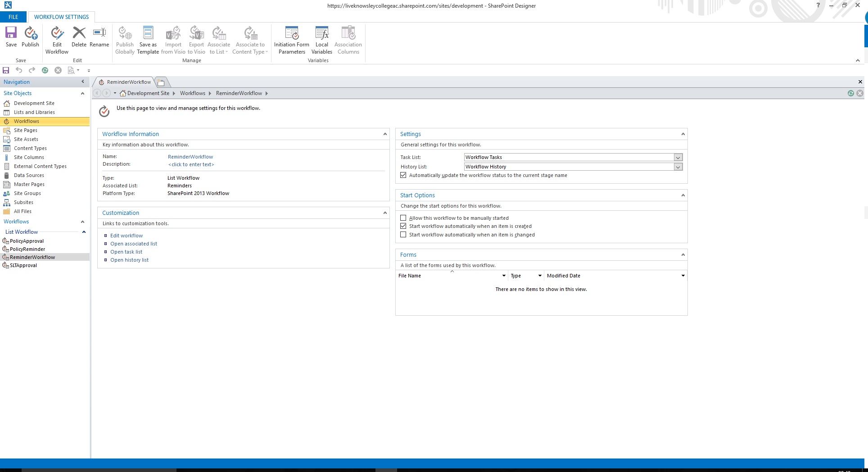Open Site Pages in navigation
This screenshot has width=868, height=472.
point(26,130)
